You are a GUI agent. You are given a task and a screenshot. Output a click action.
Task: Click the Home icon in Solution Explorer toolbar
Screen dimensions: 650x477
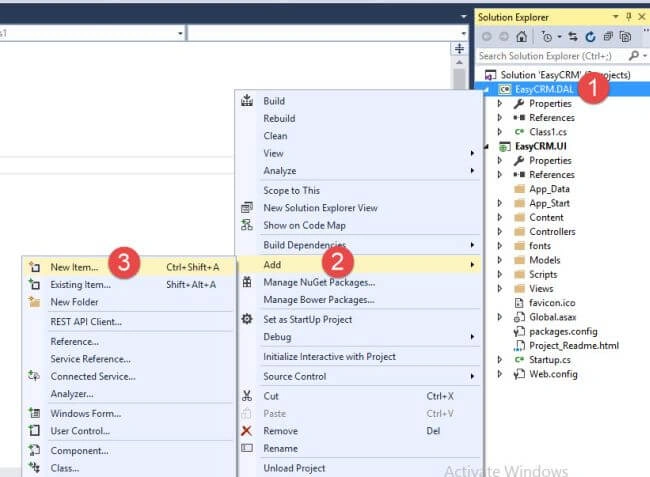(521, 37)
